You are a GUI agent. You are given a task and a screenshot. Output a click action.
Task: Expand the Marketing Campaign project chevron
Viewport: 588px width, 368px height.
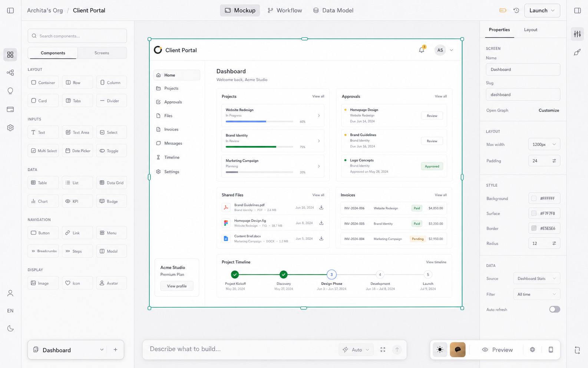pos(319,167)
